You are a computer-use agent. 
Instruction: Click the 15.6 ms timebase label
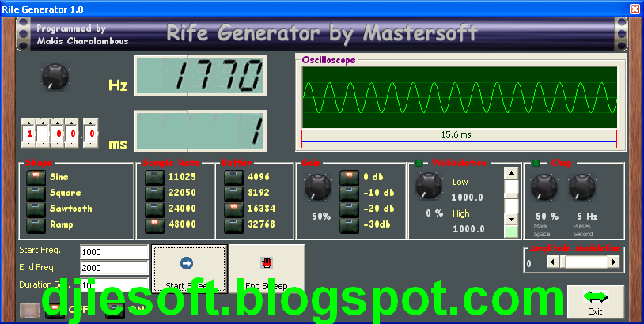point(456,134)
